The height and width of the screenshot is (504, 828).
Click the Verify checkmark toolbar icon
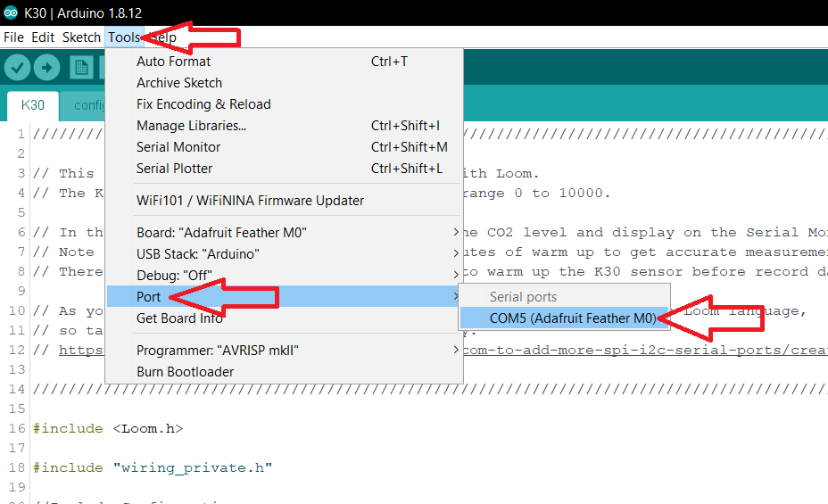18,68
